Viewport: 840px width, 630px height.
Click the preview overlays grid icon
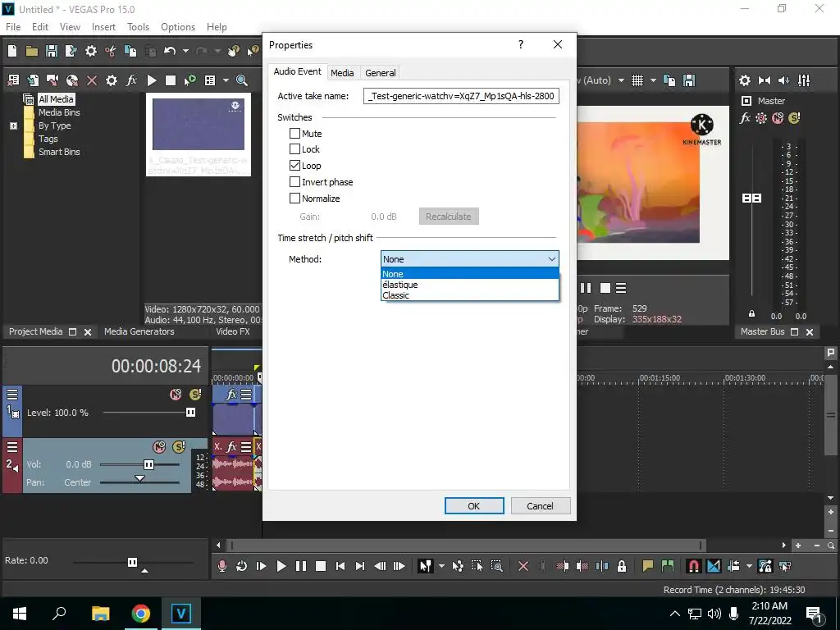click(x=637, y=80)
